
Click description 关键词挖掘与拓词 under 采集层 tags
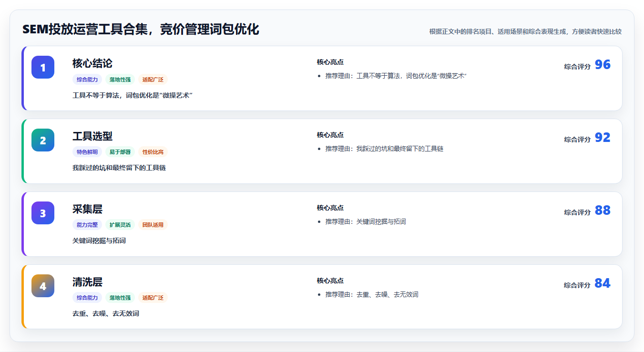[x=99, y=241]
